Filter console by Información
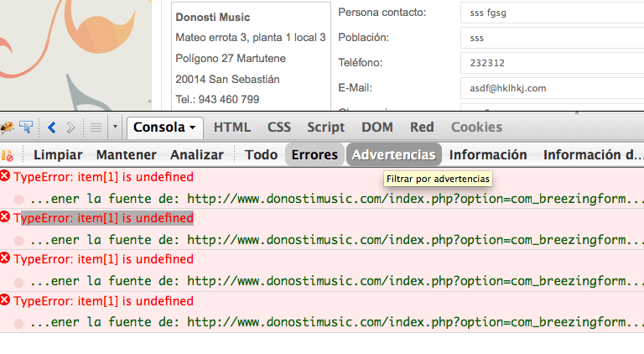This screenshot has height=354, width=644. coord(488,155)
